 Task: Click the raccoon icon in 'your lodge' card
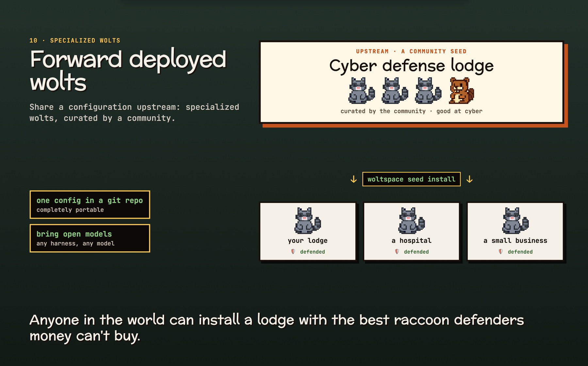click(x=308, y=221)
